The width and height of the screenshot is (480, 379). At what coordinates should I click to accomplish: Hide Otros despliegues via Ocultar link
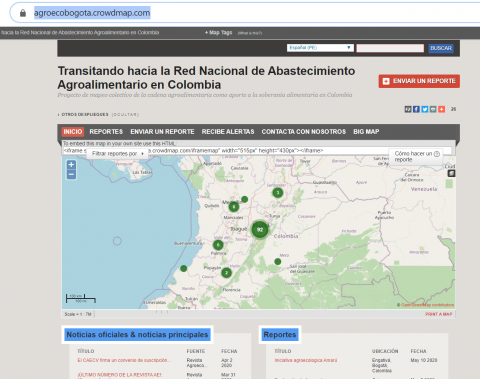coord(125,115)
